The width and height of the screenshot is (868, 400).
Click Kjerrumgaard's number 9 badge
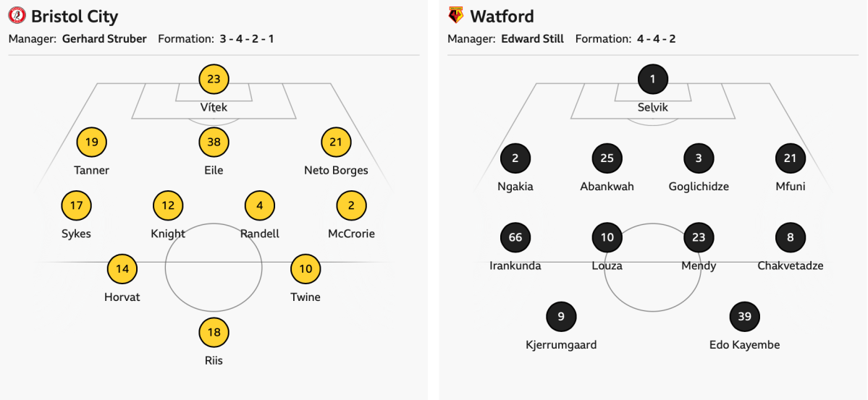(561, 316)
